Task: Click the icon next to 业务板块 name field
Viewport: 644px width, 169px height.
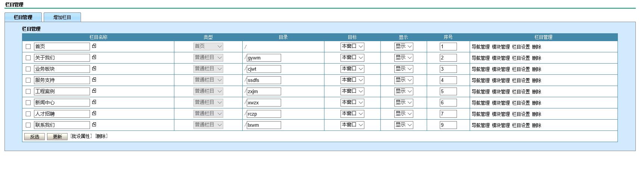Action: pyautogui.click(x=94, y=68)
